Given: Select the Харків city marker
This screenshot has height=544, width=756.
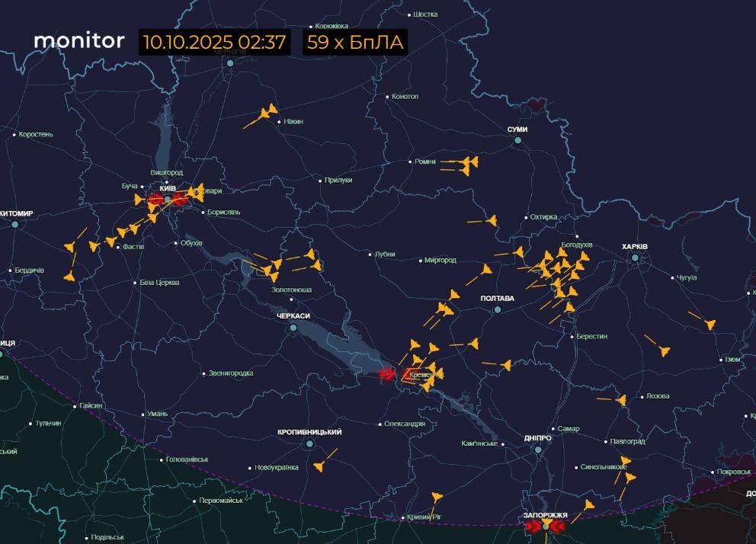Looking at the screenshot, I should click(x=635, y=258).
